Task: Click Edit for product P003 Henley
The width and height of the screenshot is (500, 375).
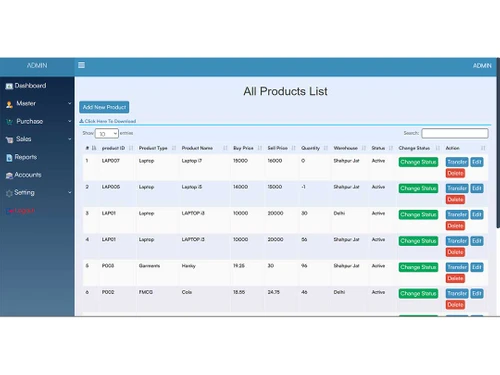Action: 477,267
